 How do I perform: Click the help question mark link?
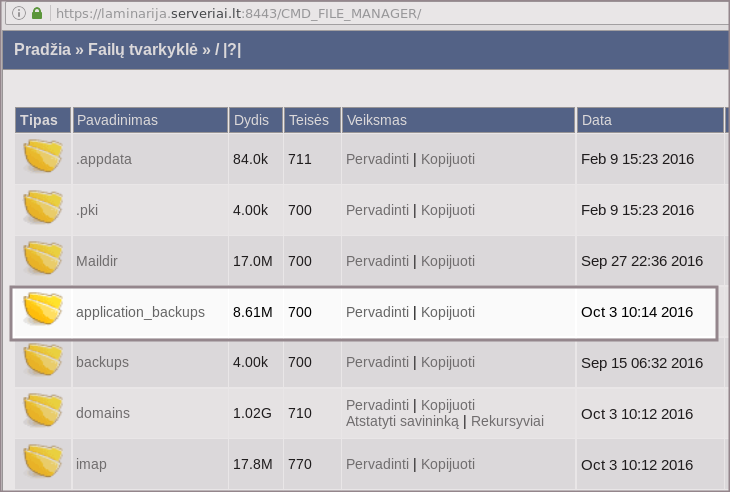pos(232,50)
